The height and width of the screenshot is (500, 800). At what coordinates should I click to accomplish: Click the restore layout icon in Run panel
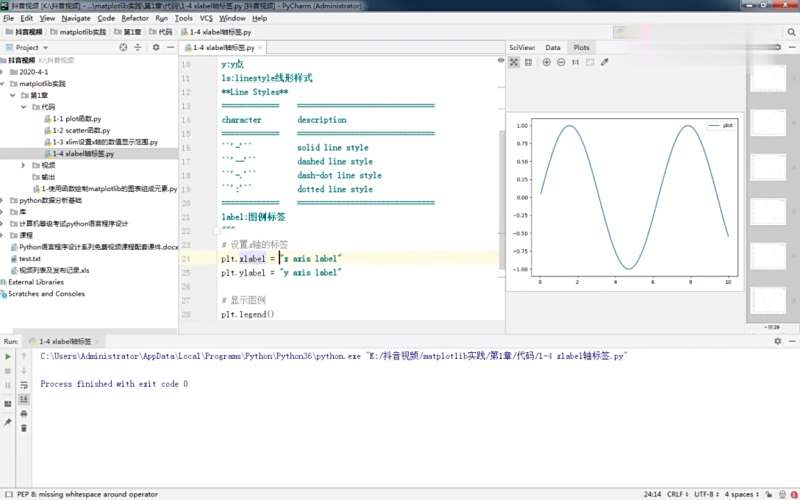click(8, 404)
